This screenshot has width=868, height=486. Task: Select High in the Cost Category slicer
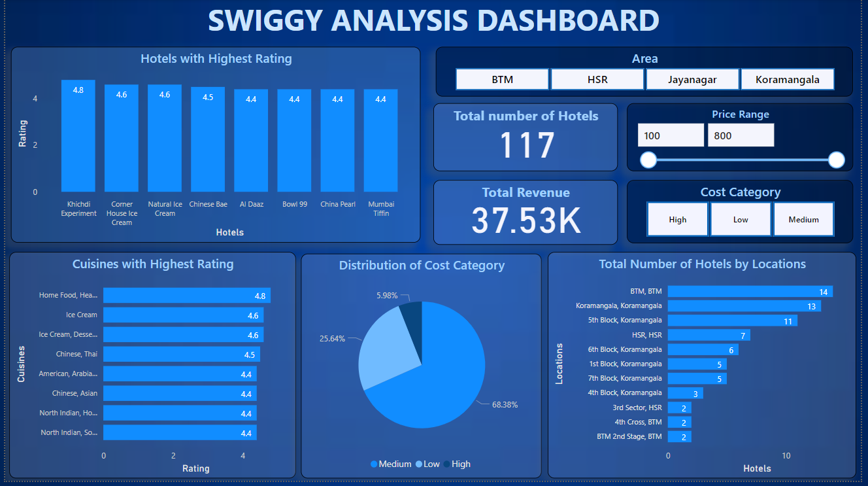pyautogui.click(x=677, y=219)
